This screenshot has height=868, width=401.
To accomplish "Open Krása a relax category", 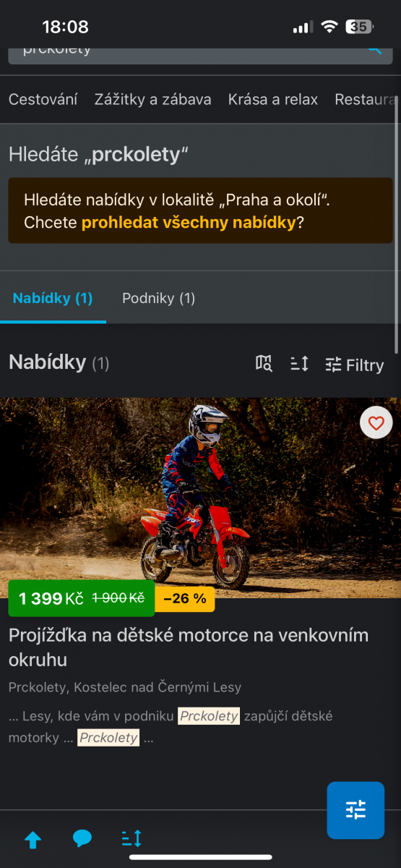I will click(273, 100).
